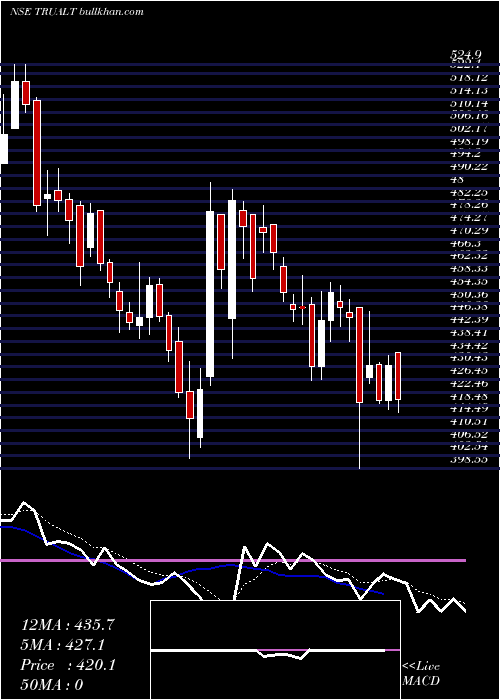This screenshot has width=500, height=700.
Task: Click the 422.46 price axis label
Action: coord(469,383)
